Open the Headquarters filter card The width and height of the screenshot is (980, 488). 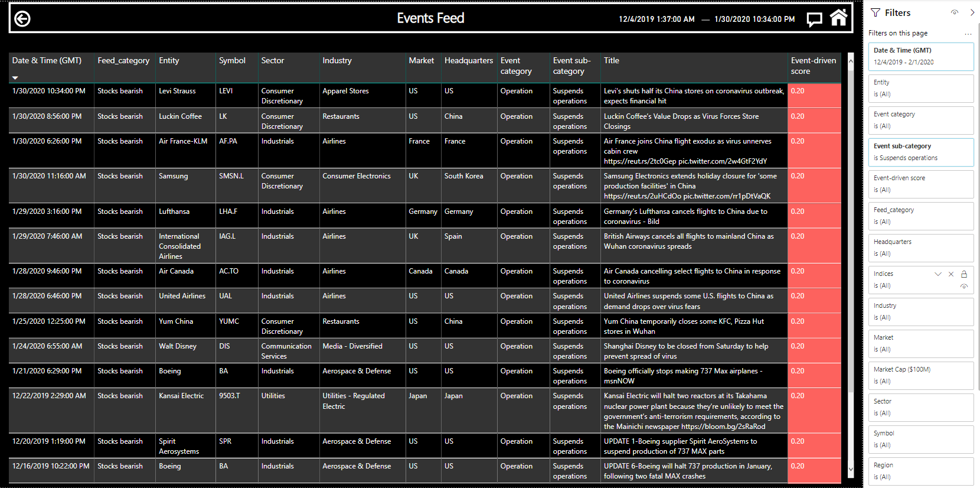coord(921,248)
